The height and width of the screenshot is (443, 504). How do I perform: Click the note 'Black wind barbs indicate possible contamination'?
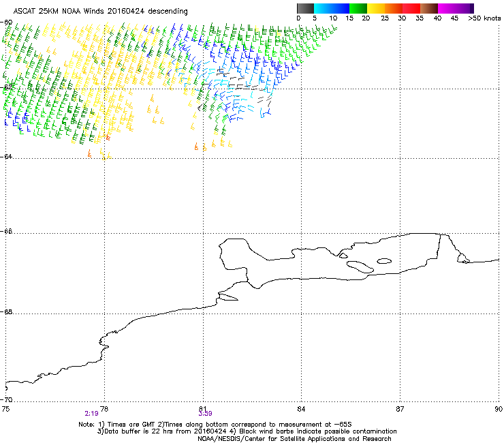click(318, 431)
